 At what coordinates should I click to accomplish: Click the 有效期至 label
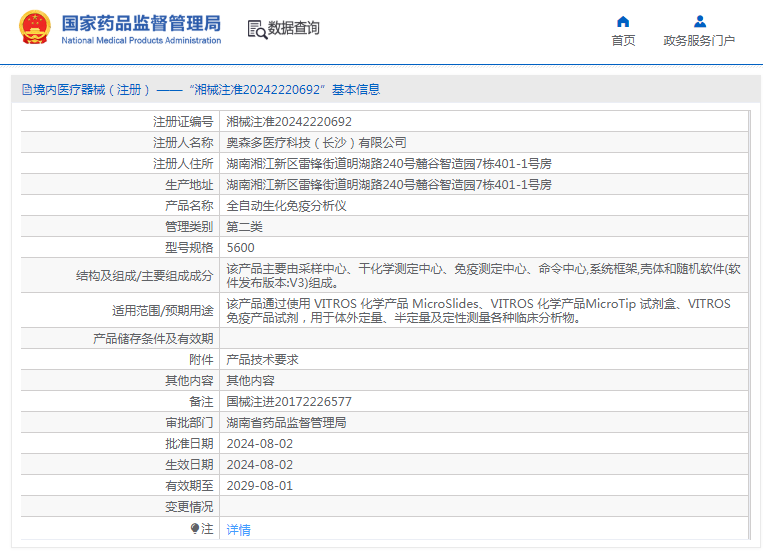[189, 486]
